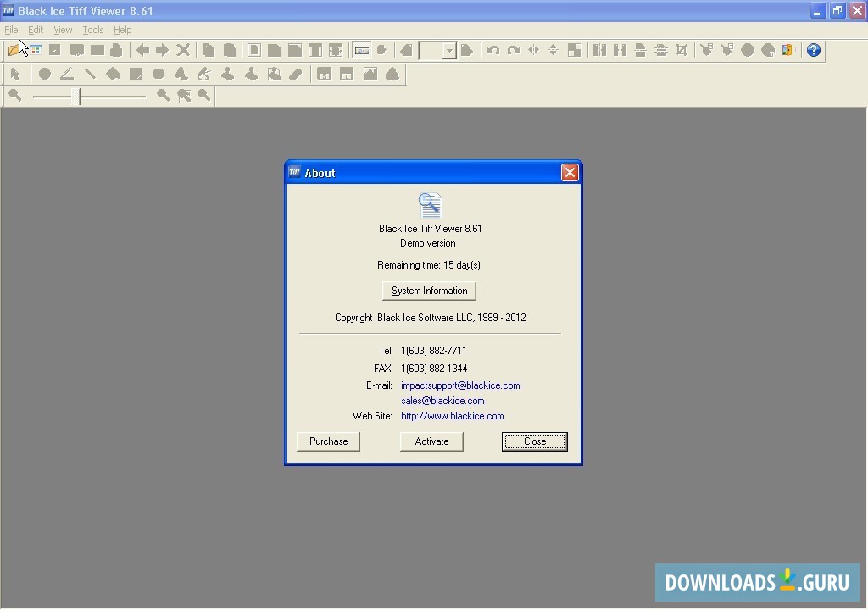
Task: Click the zoom out magnifier left of slider
Action: click(x=15, y=97)
